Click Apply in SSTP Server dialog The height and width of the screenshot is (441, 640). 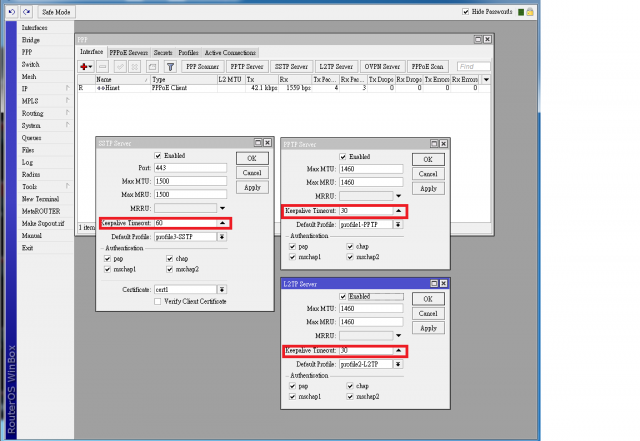point(252,187)
